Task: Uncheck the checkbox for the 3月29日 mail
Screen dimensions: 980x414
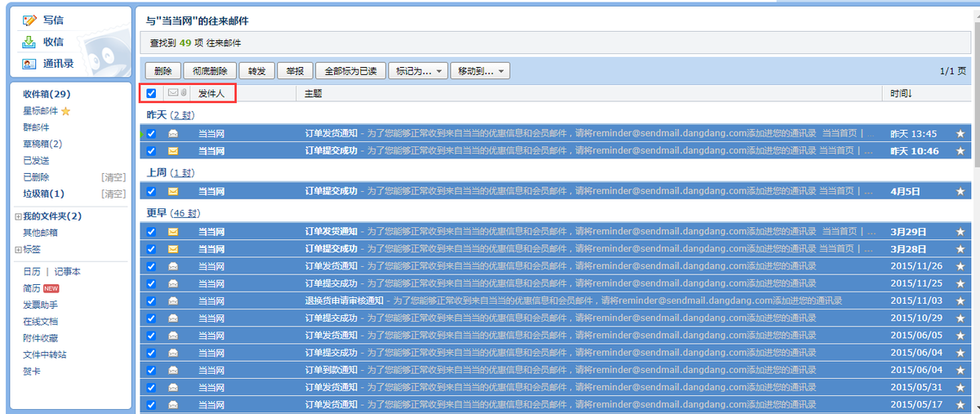Action: pos(151,232)
